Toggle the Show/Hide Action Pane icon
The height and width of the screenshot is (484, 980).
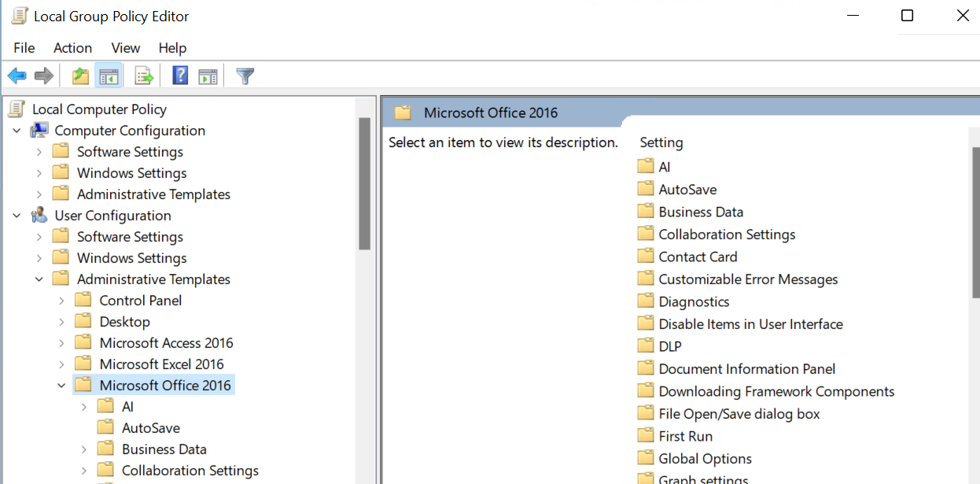pyautogui.click(x=208, y=75)
